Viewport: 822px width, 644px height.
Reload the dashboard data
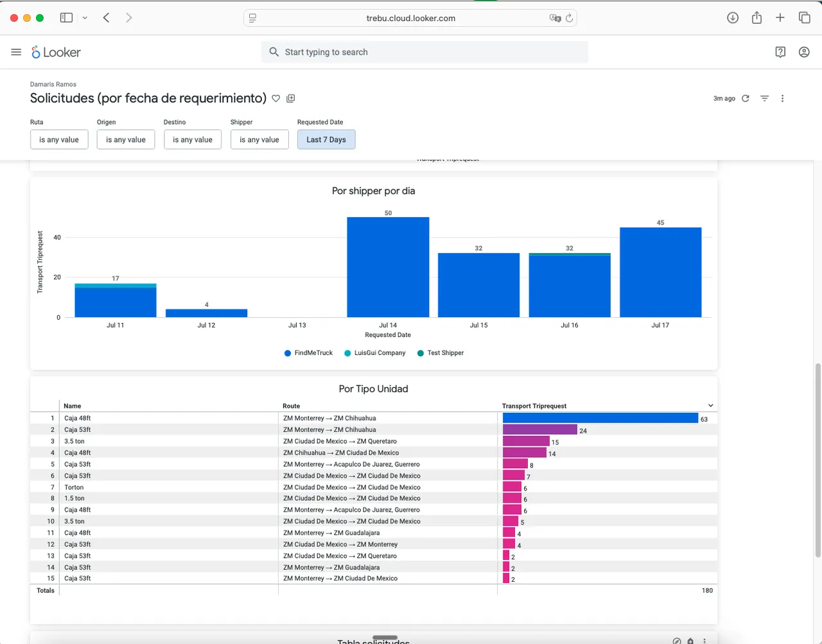(x=746, y=98)
